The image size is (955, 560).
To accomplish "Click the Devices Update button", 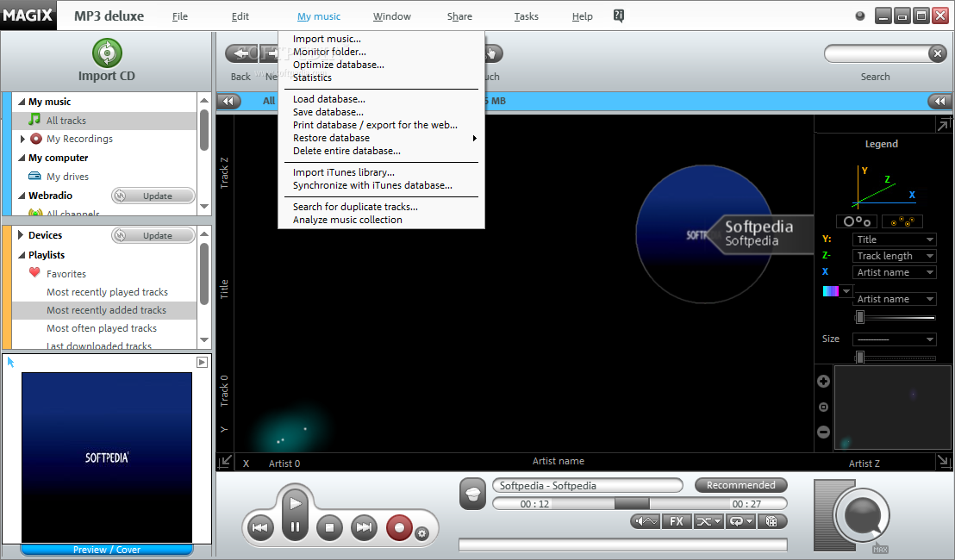I will 153,235.
